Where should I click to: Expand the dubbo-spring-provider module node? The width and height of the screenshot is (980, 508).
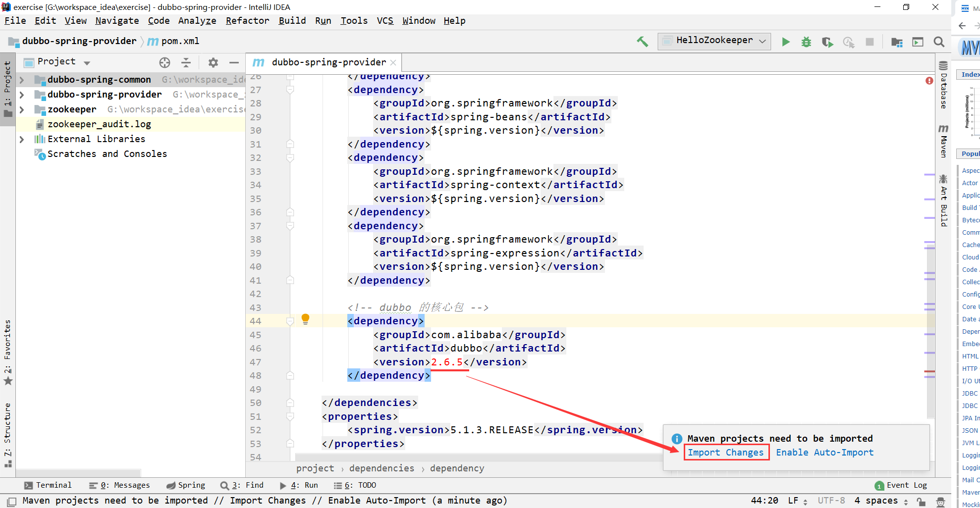tap(22, 95)
